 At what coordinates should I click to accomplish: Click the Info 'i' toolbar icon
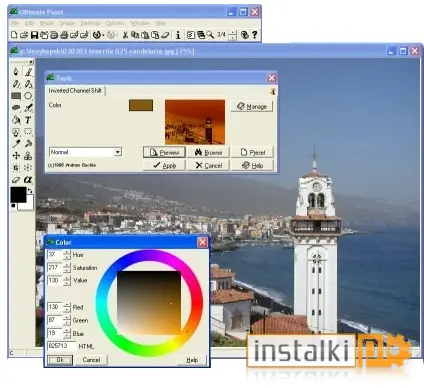tap(178, 35)
